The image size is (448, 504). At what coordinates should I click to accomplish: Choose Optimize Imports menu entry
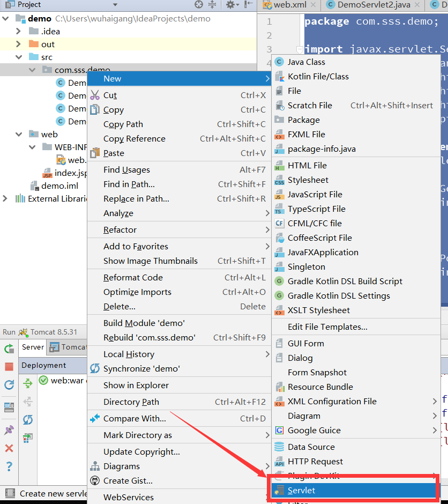click(180, 292)
